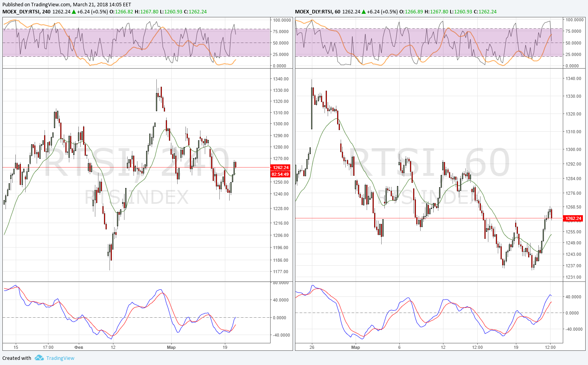The image size is (588, 365).
Task: Click the TradingView cloud logo icon
Action: [x=39, y=358]
